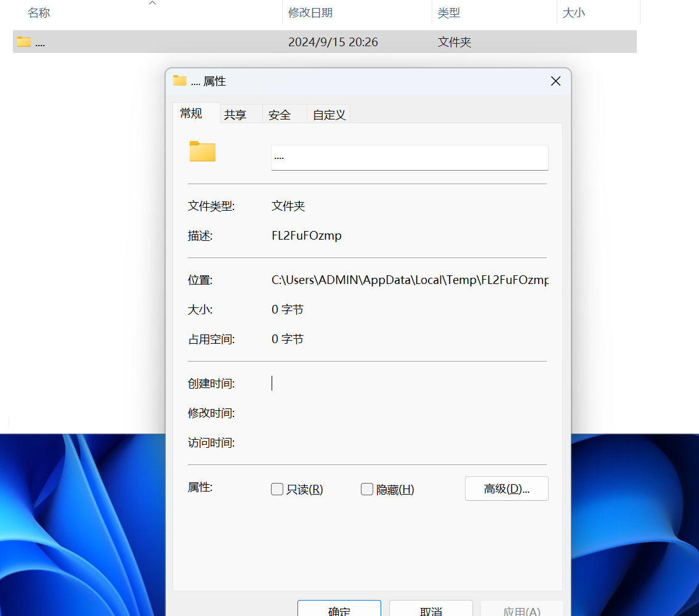Click the 大小 column header
This screenshot has width=699, height=616.
[574, 13]
